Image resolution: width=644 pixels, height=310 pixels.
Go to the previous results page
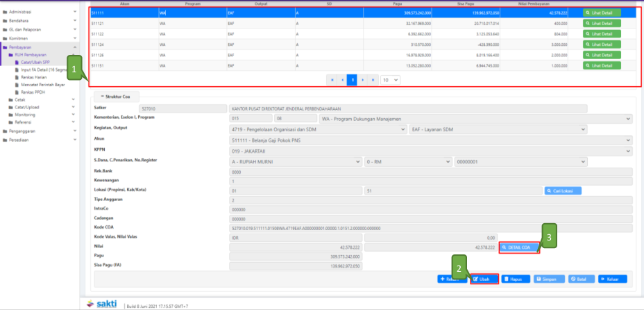[x=341, y=80]
